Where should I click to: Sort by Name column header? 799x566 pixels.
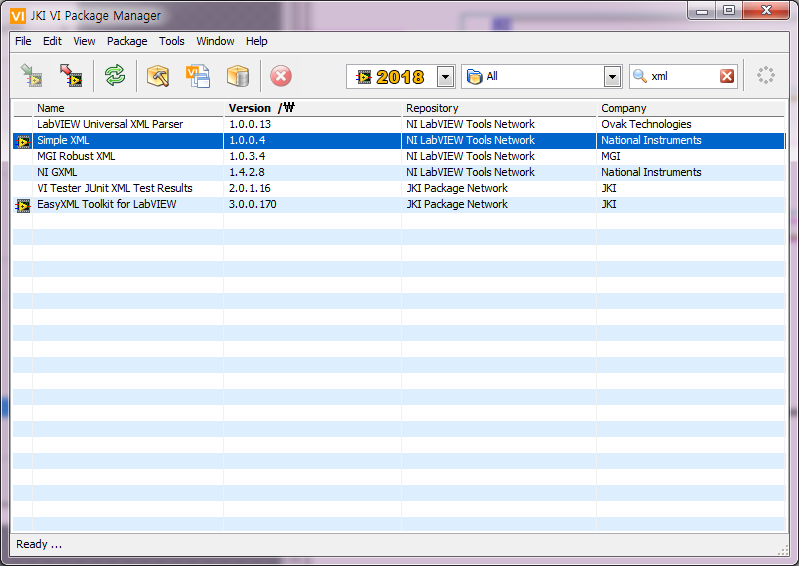(128, 108)
